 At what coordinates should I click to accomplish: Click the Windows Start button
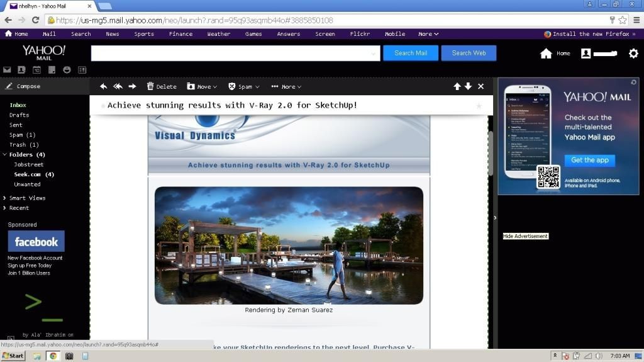(13, 356)
